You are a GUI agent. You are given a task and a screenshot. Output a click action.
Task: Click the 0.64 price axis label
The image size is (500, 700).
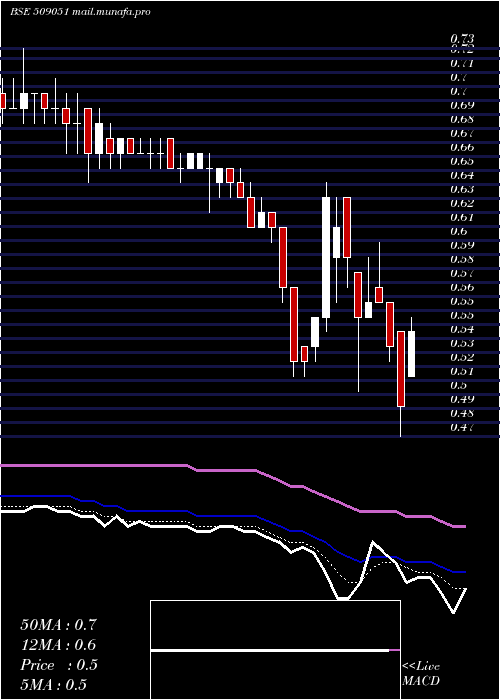click(462, 175)
